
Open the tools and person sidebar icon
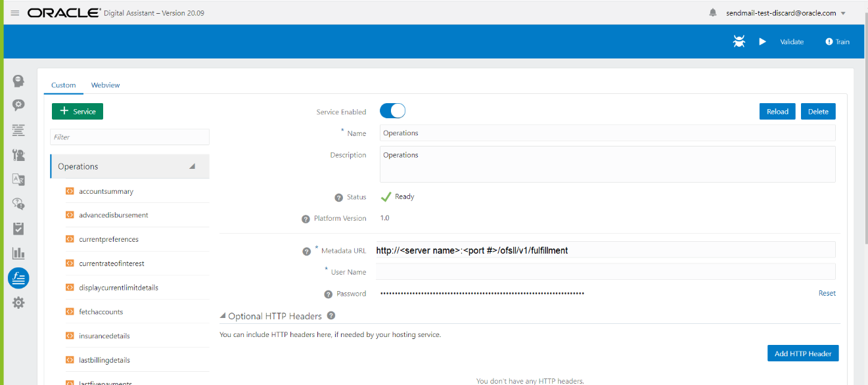[18, 155]
